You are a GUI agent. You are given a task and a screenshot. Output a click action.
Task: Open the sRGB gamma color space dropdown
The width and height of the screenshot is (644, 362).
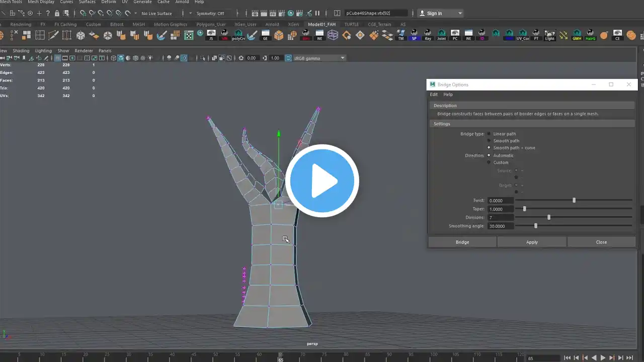click(x=315, y=58)
